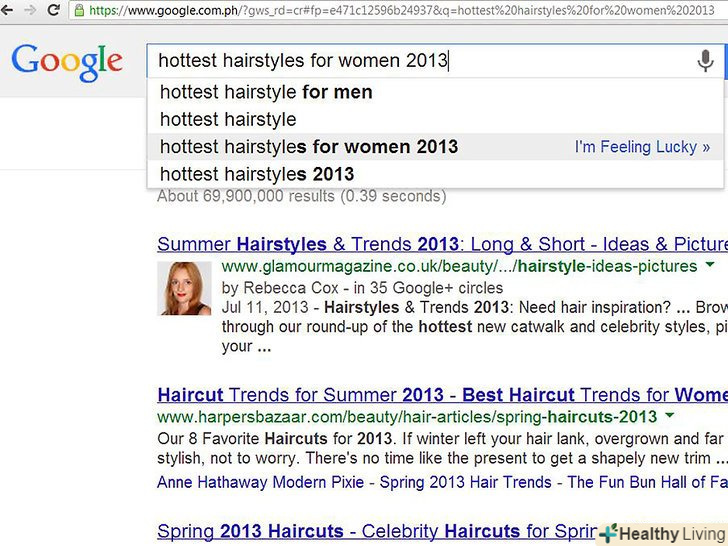
Task: Click the Rebecca Cox author name
Action: click(x=291, y=288)
